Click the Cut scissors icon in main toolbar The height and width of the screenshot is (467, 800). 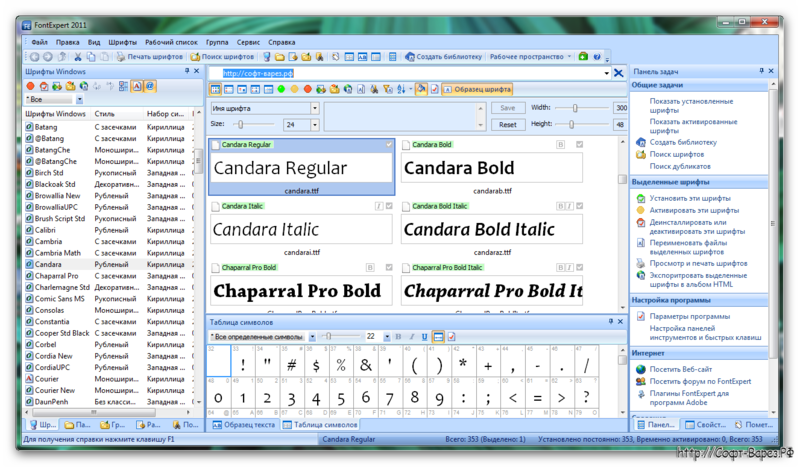(x=78, y=57)
